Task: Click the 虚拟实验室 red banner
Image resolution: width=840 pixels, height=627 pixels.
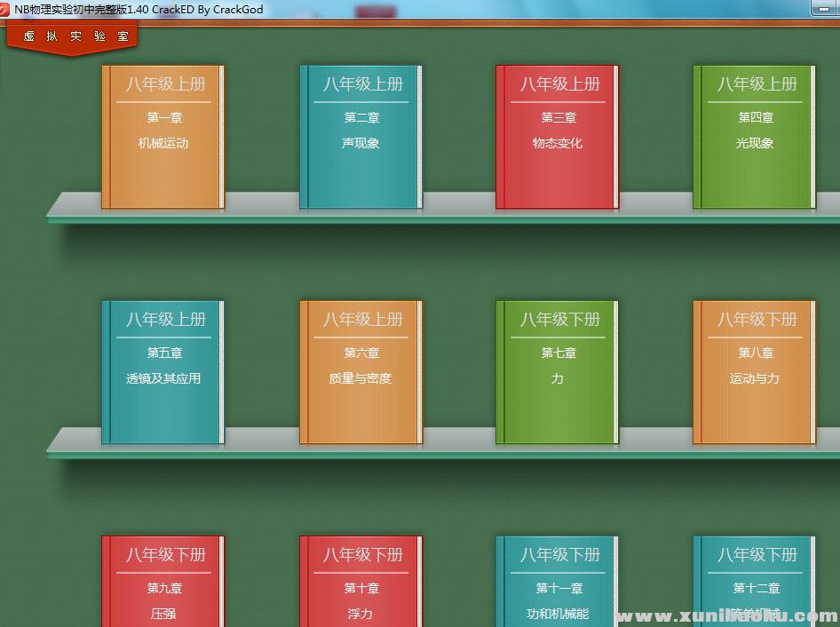Action: click(x=75, y=36)
